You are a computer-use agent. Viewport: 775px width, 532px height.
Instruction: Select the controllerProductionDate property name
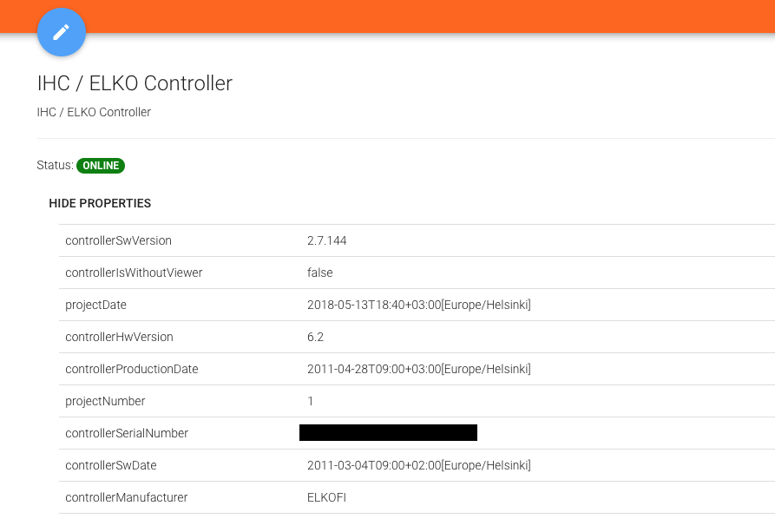(x=132, y=369)
